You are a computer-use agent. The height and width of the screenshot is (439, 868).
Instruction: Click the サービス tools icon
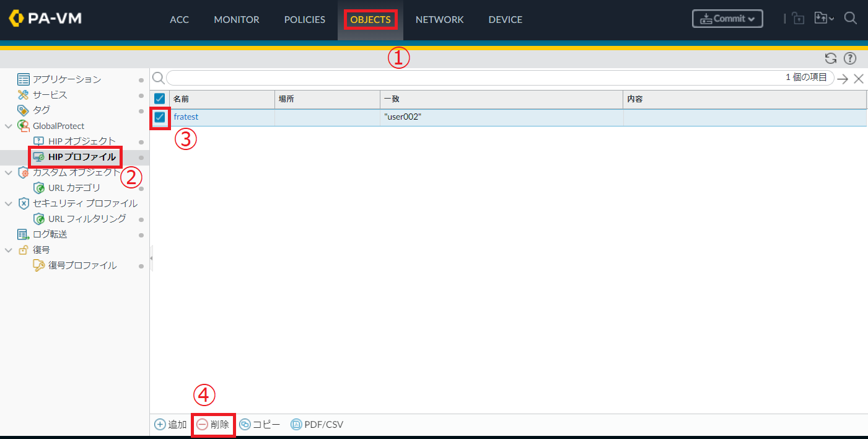click(x=24, y=95)
